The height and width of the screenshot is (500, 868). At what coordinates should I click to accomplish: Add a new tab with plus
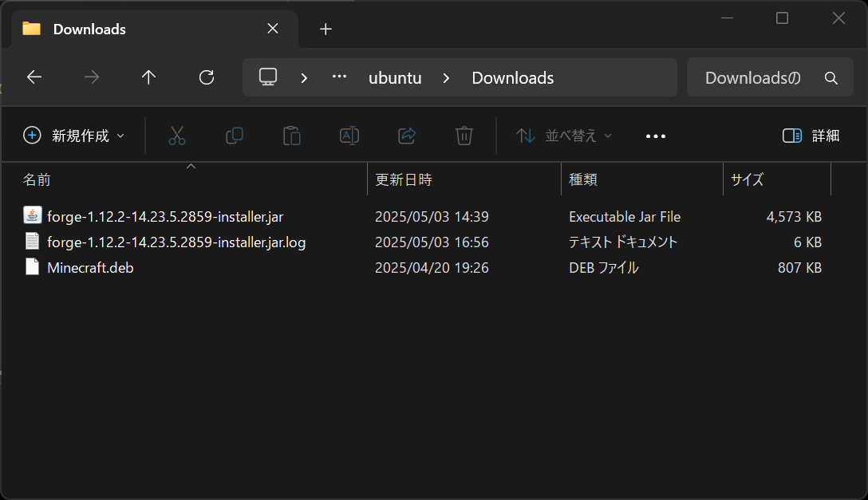[x=325, y=30]
